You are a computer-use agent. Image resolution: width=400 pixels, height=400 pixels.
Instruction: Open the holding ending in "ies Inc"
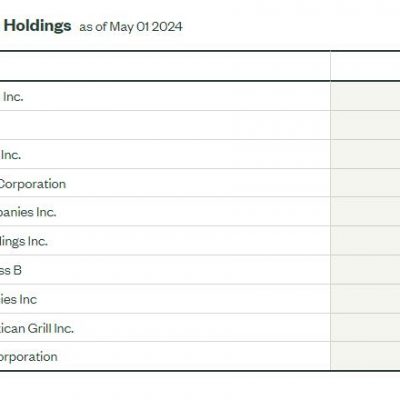click(18, 299)
